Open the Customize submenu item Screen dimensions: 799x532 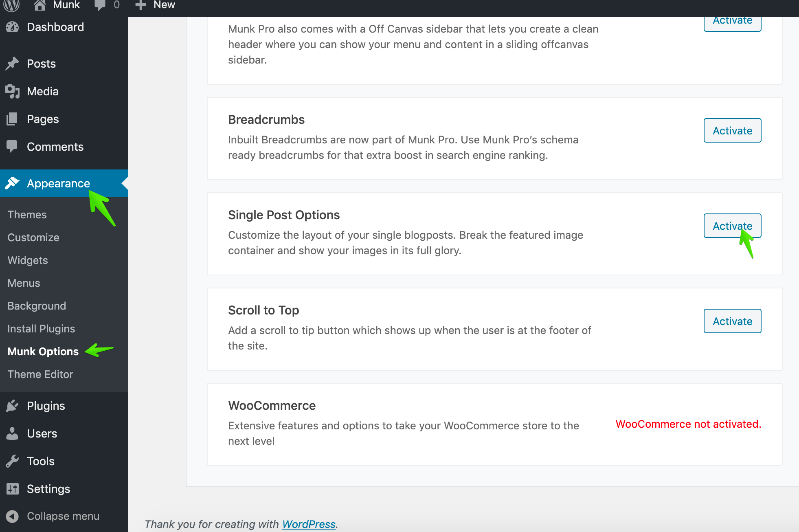pos(33,237)
